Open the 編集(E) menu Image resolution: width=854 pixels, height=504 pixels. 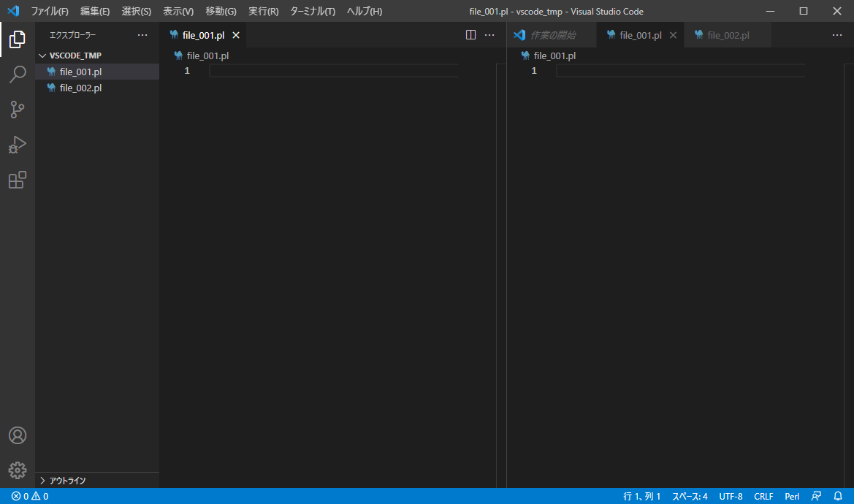[95, 11]
